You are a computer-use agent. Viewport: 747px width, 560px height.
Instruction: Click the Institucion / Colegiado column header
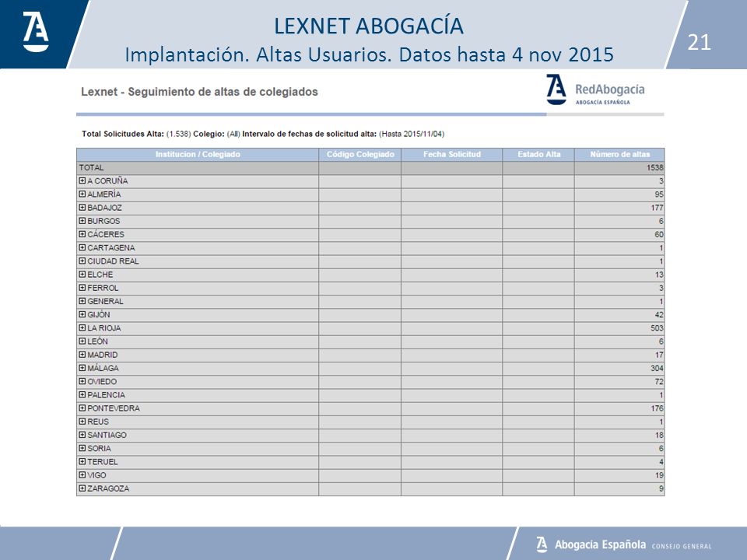point(198,154)
